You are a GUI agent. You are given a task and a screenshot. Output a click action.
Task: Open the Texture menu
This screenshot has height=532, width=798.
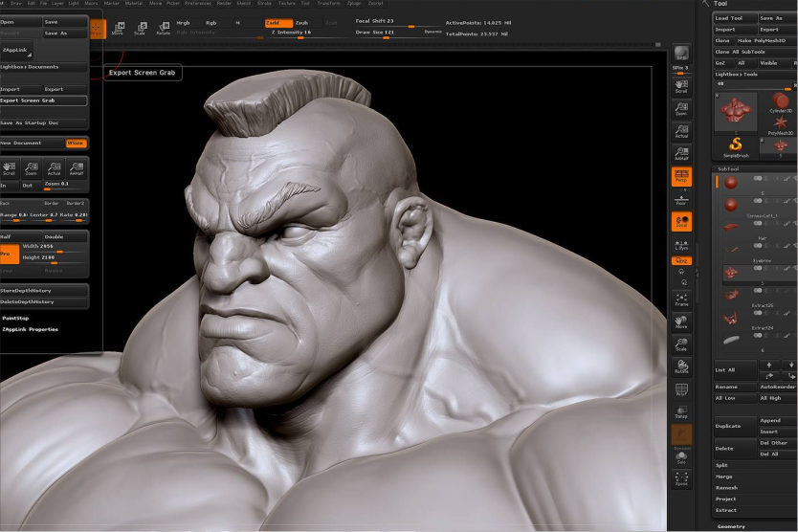click(x=286, y=3)
